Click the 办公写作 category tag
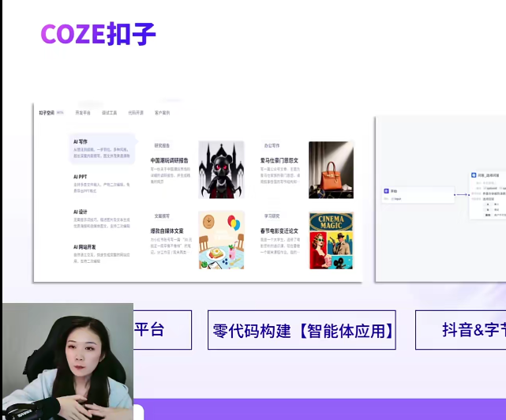Screen dimensions: 506x420 (272, 145)
